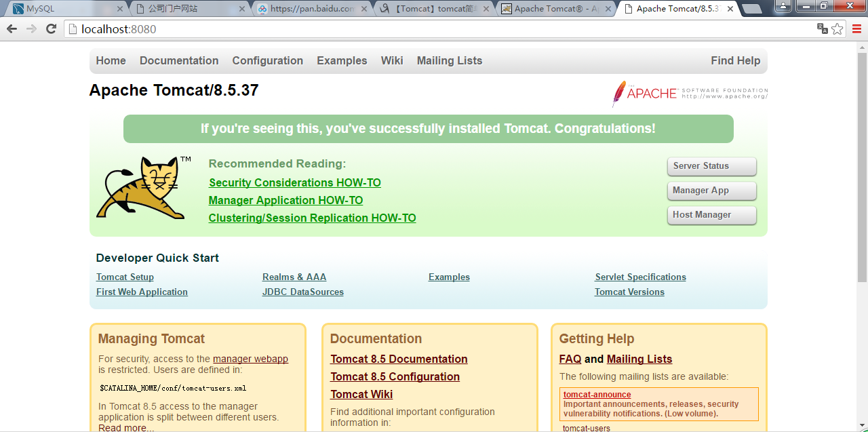This screenshot has width=868, height=432.
Task: Click the translate page icon
Action: click(823, 28)
